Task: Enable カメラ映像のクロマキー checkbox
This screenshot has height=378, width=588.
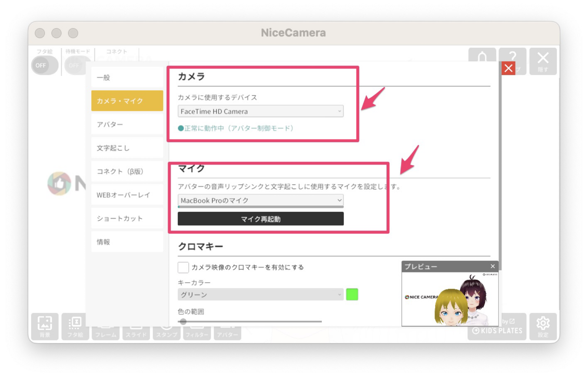Action: 183,267
